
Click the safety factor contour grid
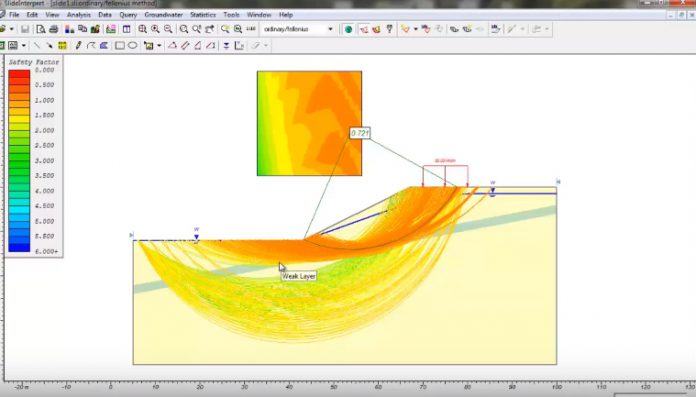(x=309, y=123)
